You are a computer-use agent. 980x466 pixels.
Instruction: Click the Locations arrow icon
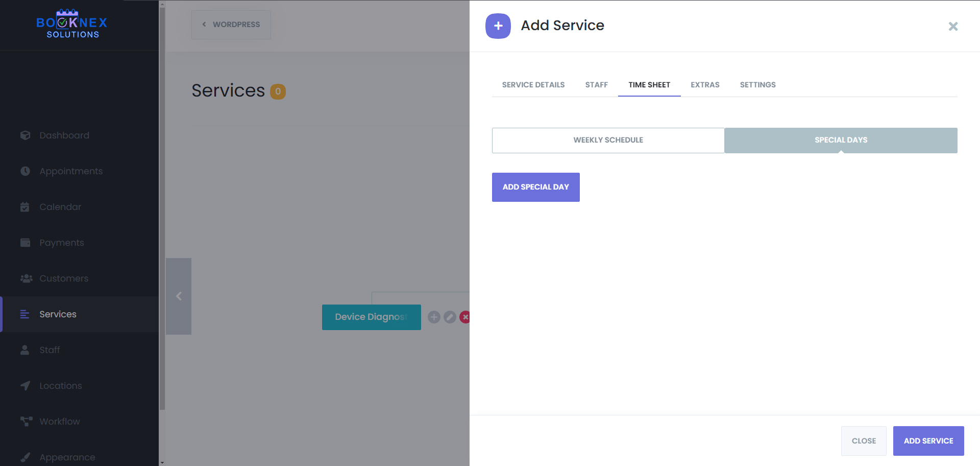(25, 386)
